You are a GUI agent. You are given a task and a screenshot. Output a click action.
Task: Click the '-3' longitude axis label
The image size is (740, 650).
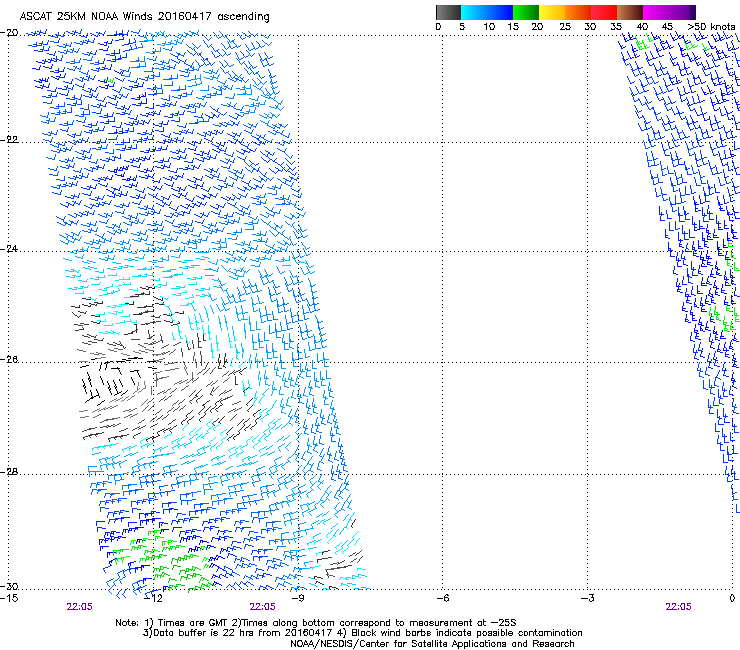click(x=588, y=598)
